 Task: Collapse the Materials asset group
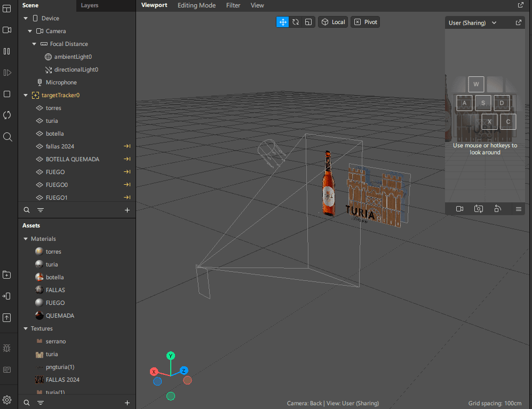[x=26, y=239]
